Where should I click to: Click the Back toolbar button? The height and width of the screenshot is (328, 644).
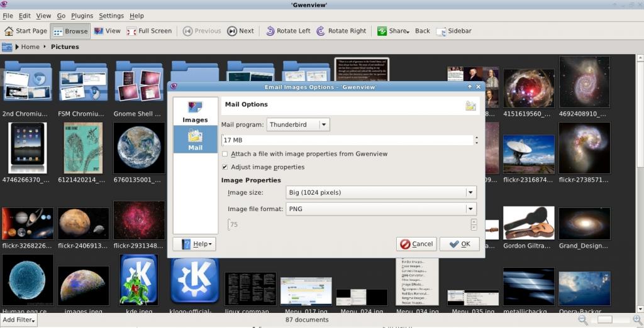(422, 31)
